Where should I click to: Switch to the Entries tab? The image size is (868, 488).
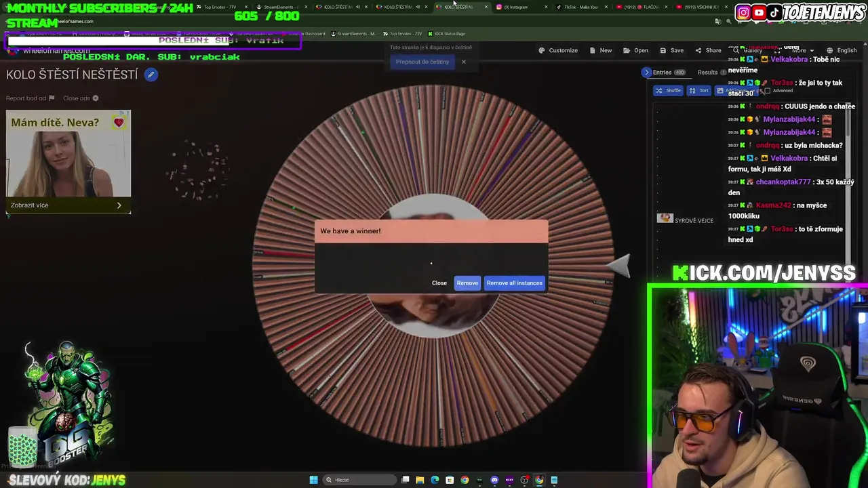pyautogui.click(x=669, y=72)
